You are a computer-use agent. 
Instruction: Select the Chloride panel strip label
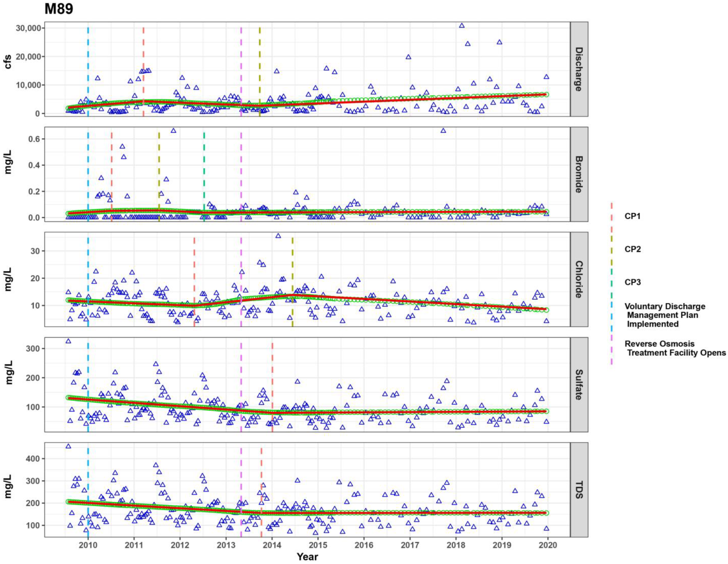579,279
